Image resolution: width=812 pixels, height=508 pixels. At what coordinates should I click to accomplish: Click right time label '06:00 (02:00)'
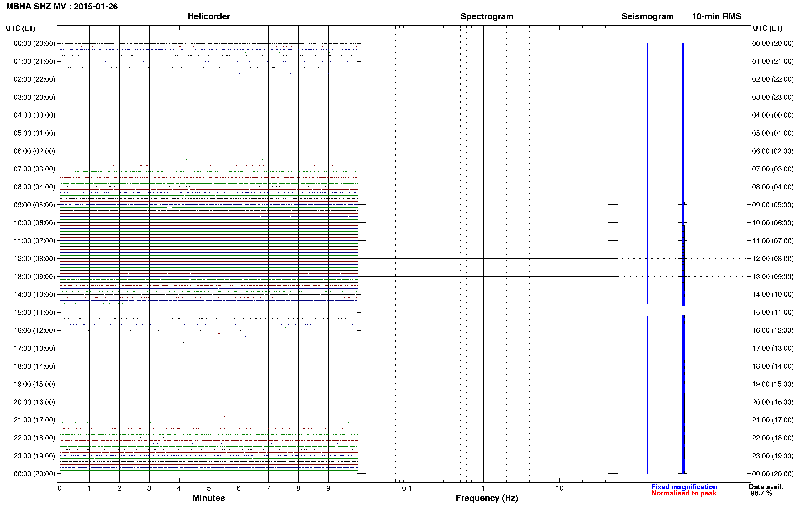[773, 151]
